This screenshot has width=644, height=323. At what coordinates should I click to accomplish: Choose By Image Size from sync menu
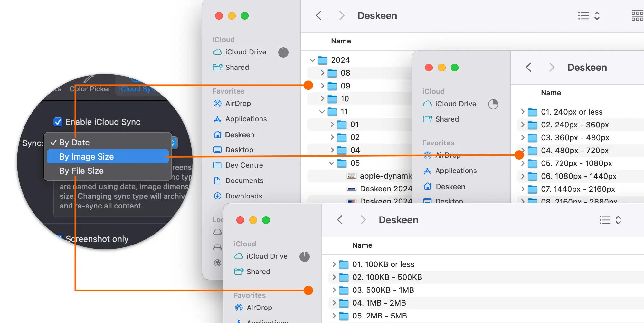coord(108,157)
